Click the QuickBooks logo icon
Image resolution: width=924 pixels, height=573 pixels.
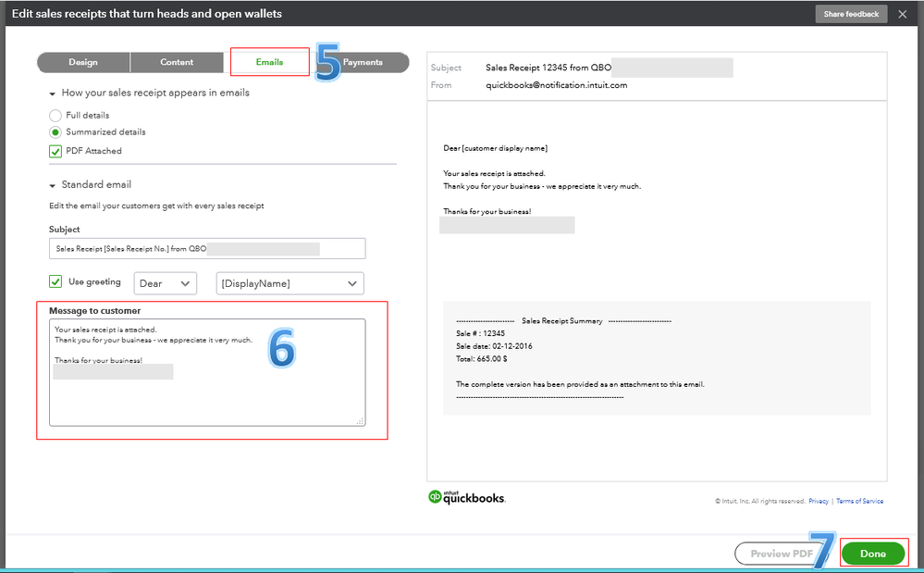tap(435, 497)
